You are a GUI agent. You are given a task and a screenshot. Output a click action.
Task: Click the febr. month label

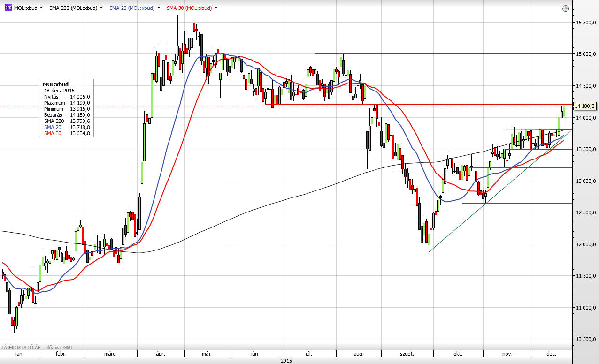pos(61,354)
